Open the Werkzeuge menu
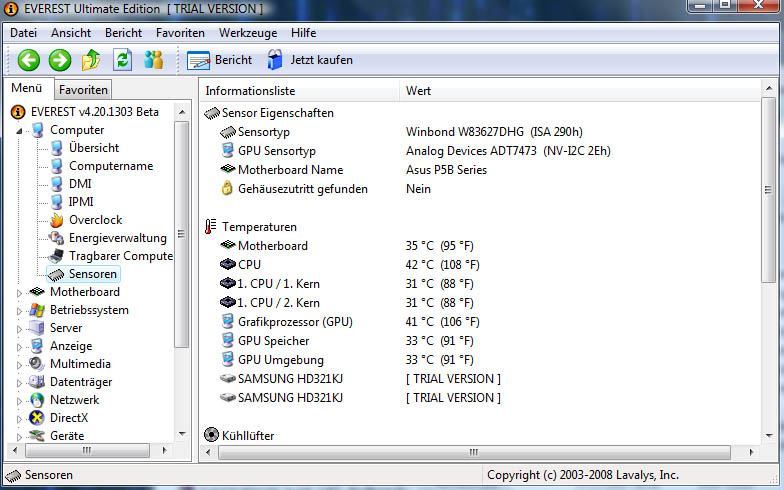This screenshot has width=784, height=490. (x=248, y=33)
